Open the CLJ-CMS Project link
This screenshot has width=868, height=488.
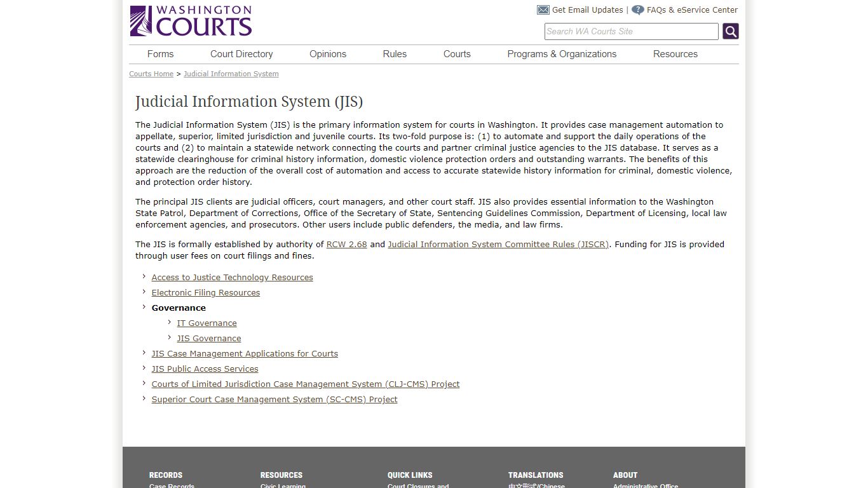tap(306, 384)
